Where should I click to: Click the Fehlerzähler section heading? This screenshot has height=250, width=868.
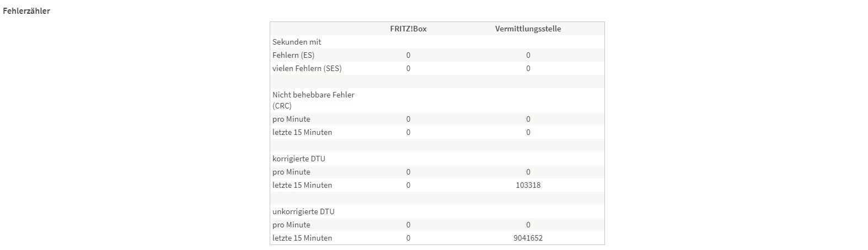26,11
